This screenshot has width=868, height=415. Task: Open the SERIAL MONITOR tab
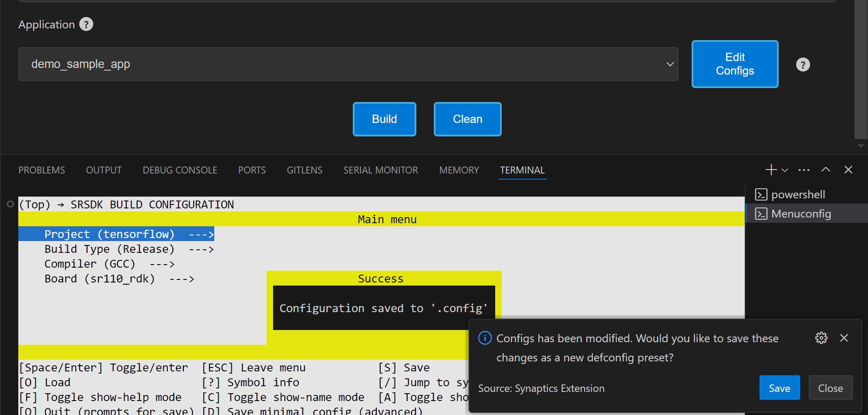click(380, 170)
